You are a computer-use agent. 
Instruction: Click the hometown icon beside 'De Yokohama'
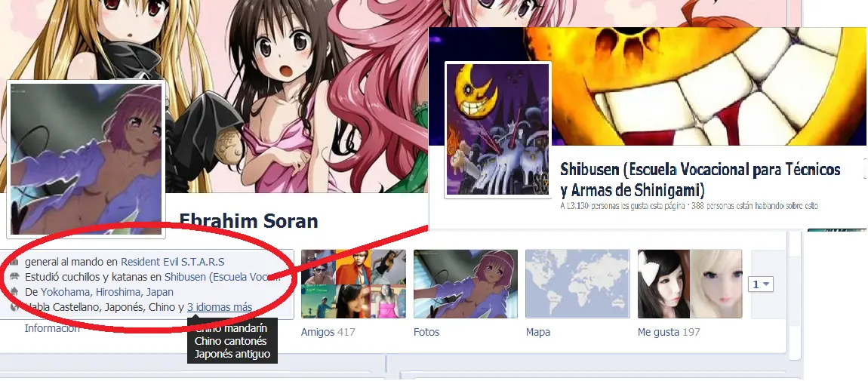[14, 292]
